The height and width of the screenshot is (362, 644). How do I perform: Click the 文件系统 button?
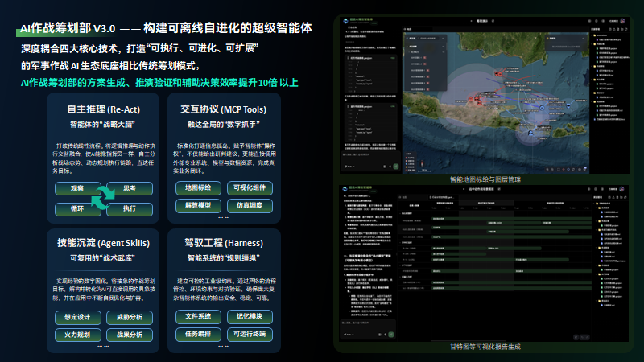point(198,316)
